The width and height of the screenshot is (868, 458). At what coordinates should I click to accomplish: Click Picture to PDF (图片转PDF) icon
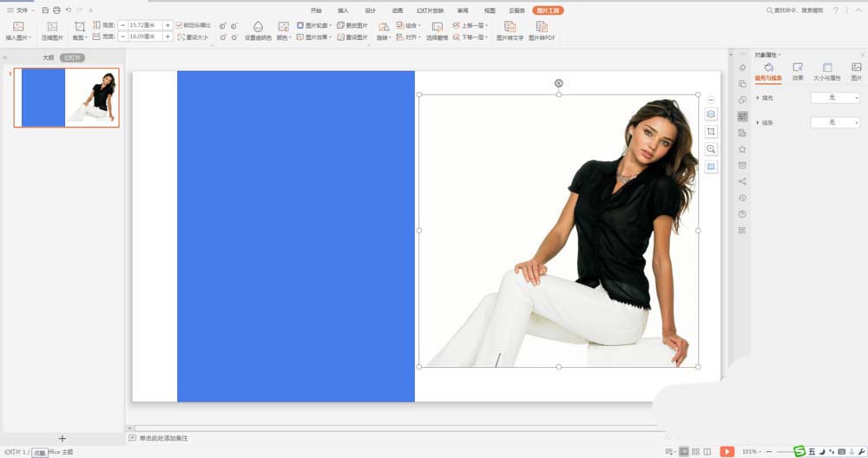point(542,27)
